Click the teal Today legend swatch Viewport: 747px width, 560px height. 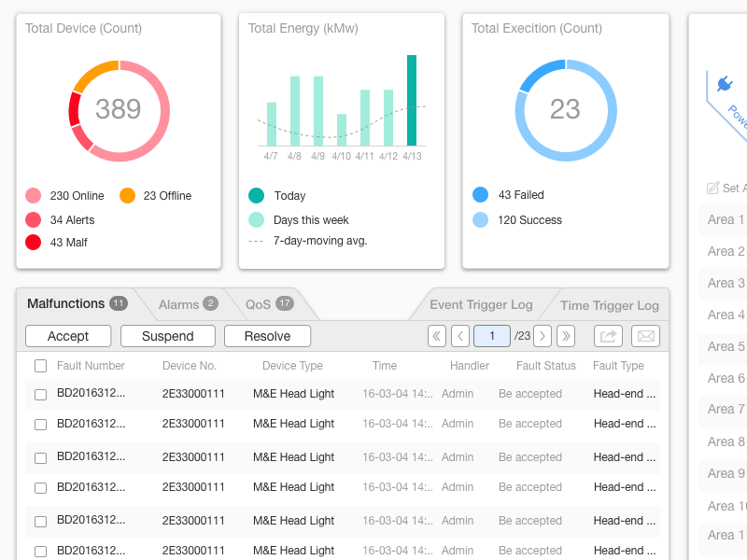[x=256, y=196]
